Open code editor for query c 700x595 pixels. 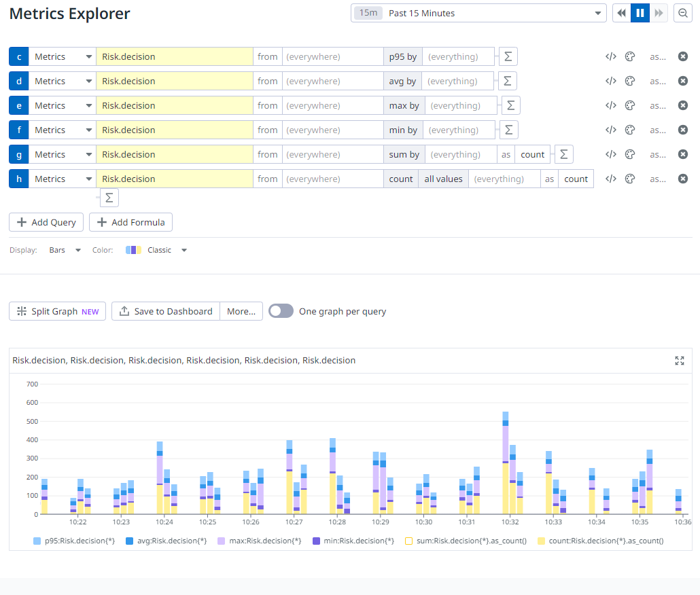pyautogui.click(x=610, y=57)
